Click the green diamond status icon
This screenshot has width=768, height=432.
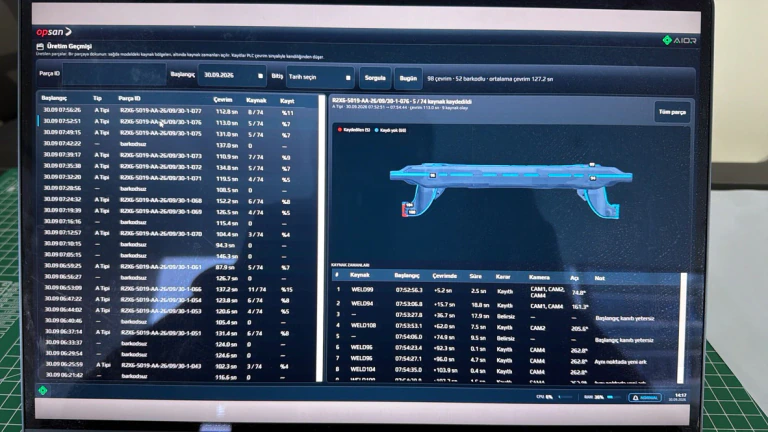pos(43,390)
